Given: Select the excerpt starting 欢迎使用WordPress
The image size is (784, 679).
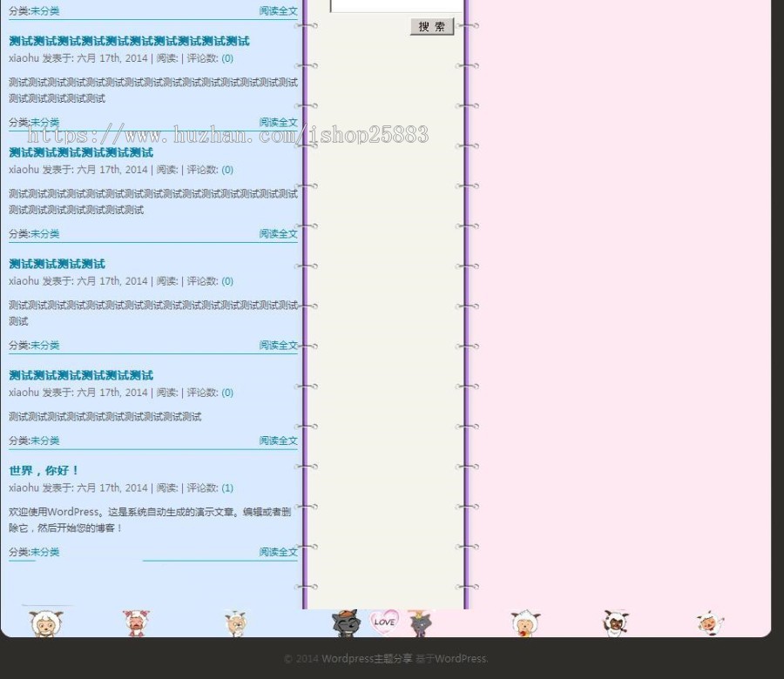Looking at the screenshot, I should (150, 520).
